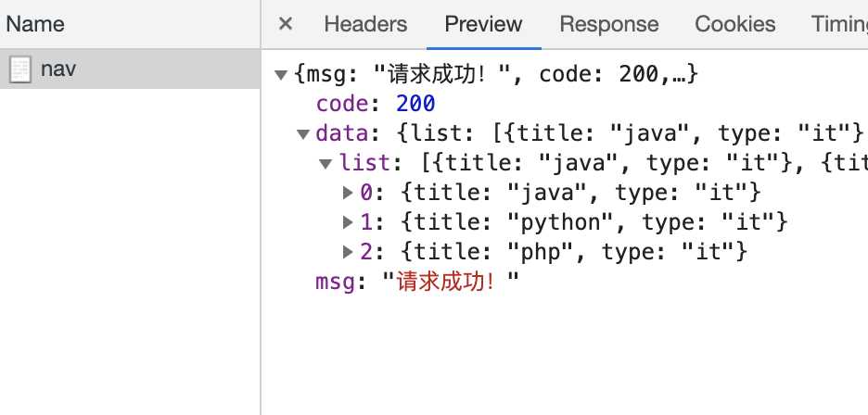Click the data key label
This screenshot has width=868, height=415.
(x=342, y=133)
